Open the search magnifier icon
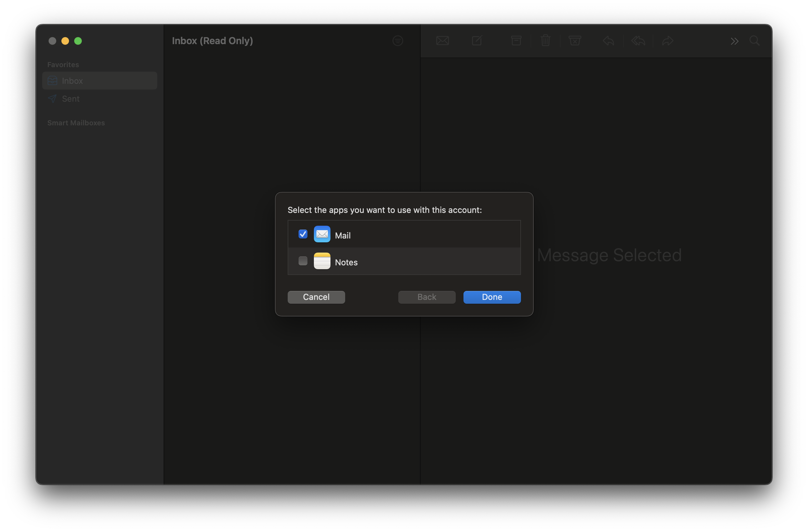This screenshot has height=532, width=808. point(754,41)
